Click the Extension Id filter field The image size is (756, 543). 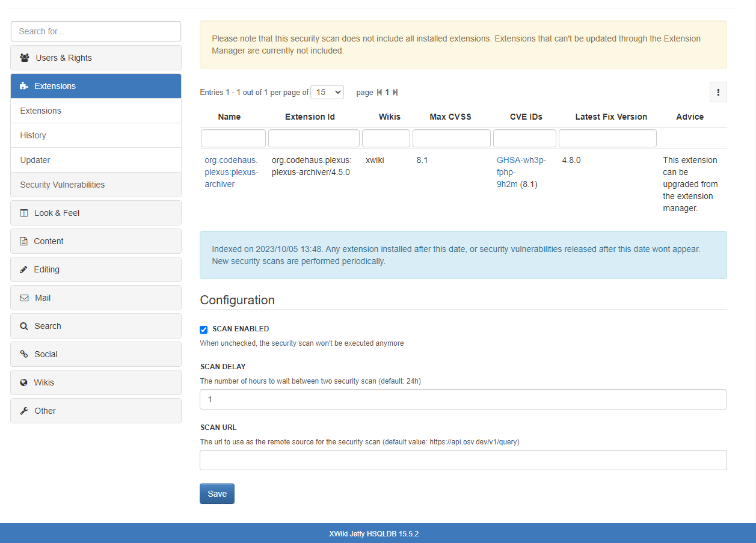point(314,138)
